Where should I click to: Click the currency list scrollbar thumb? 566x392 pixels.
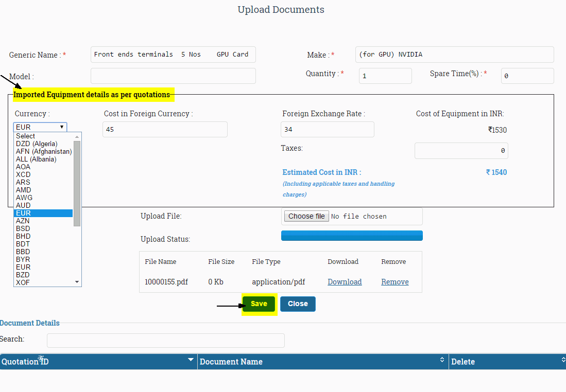77,183
